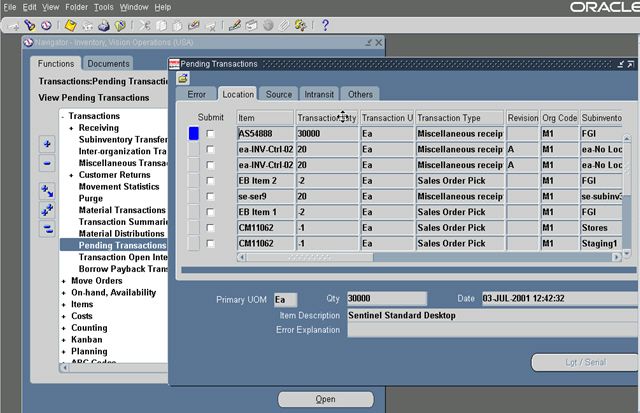Open the Tools menu
Screen dimensions: 640x413
tap(104, 7)
